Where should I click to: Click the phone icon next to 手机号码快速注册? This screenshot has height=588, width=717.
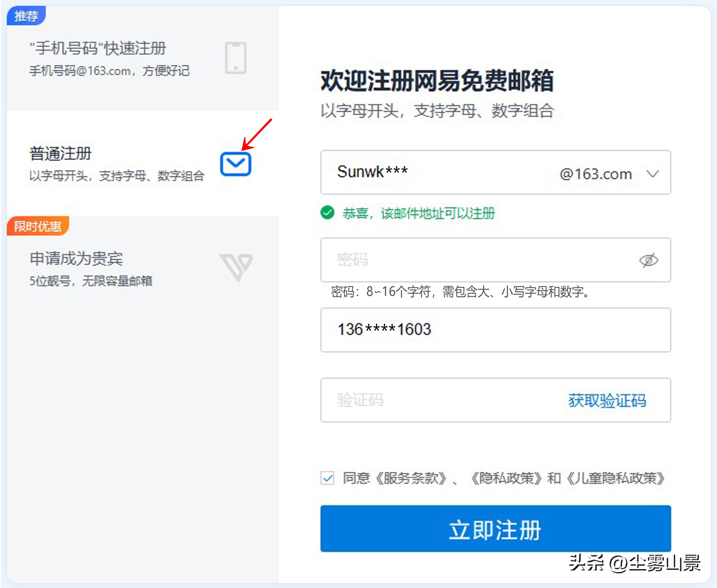237,58
